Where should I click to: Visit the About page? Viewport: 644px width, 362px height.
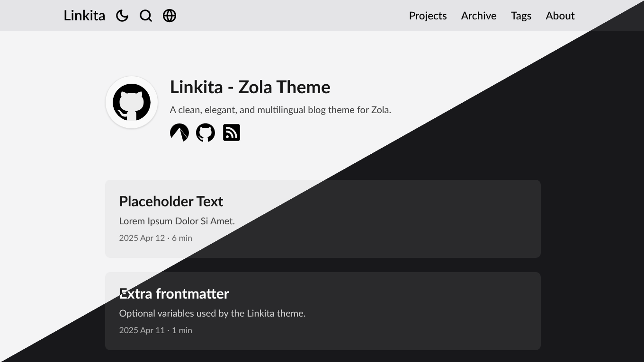(560, 16)
